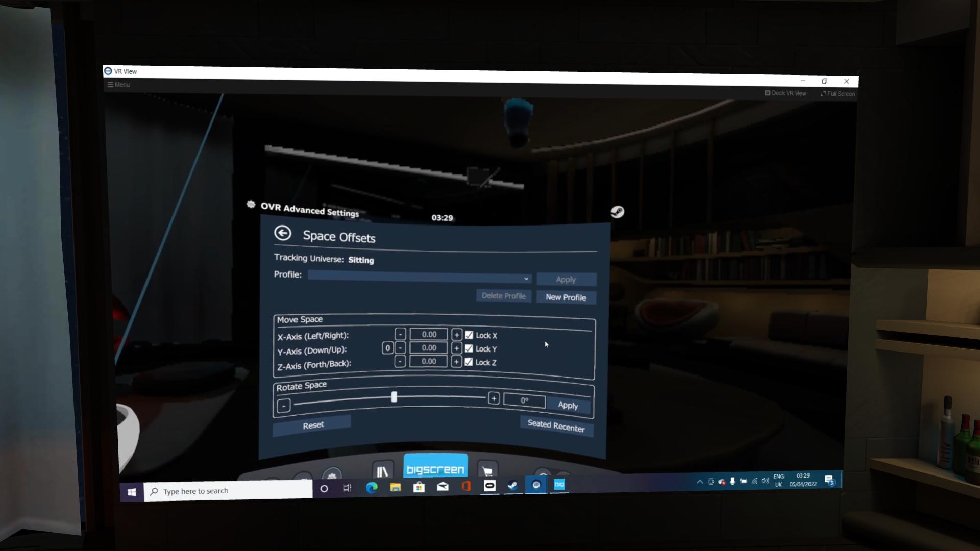Click the back arrow in Space Offsets
Viewport: 980px width, 551px height.
point(282,233)
